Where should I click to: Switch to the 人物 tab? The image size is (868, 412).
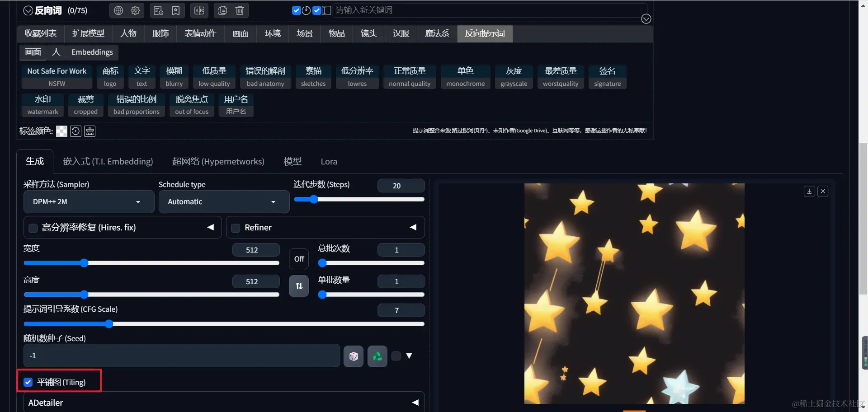(128, 33)
